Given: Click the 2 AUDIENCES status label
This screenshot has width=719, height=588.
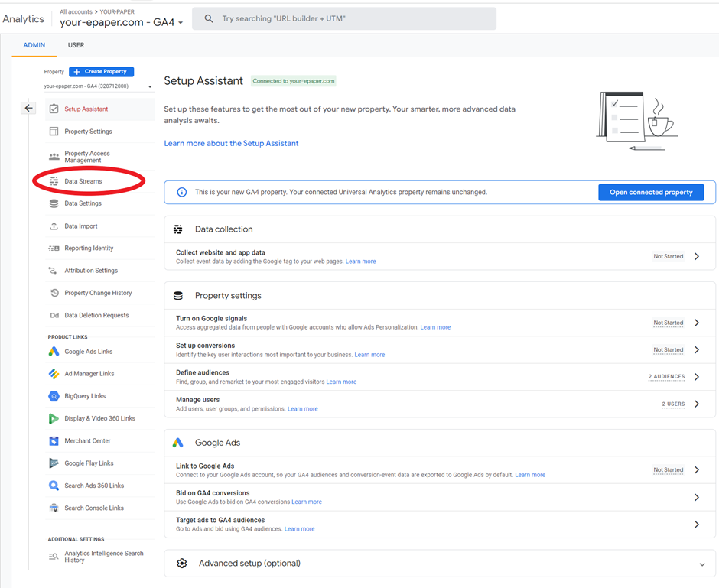Looking at the screenshot, I should pyautogui.click(x=666, y=377).
